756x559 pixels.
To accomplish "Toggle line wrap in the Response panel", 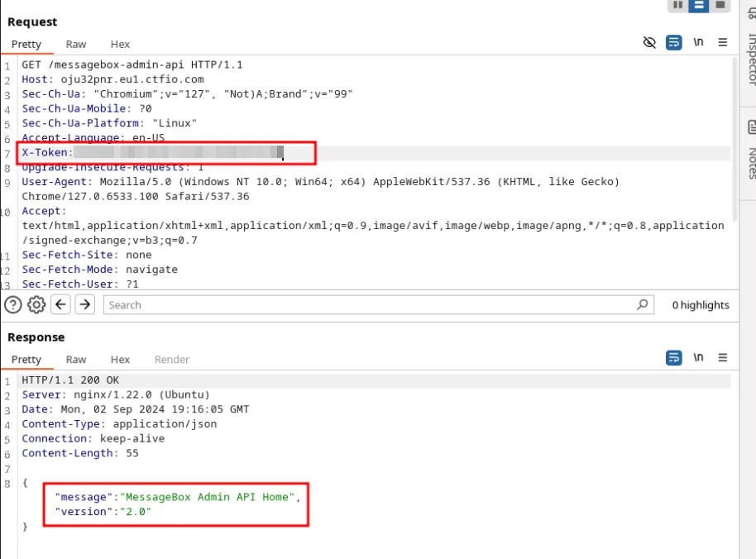I will click(x=674, y=358).
